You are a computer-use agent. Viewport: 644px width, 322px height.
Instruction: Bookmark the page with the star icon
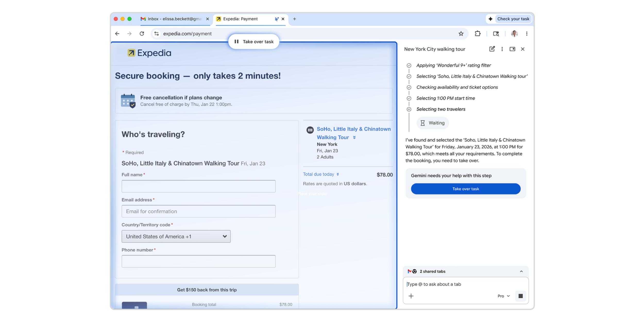click(460, 34)
